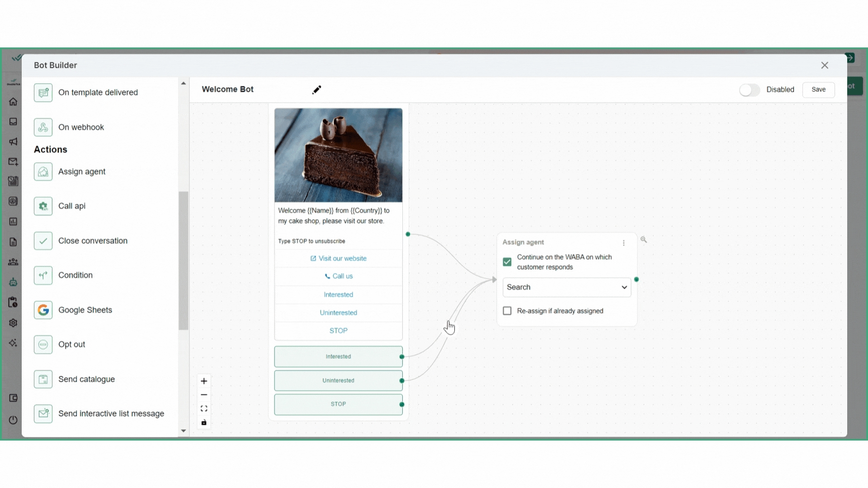
Task: Choose Send interactive list message action
Action: click(x=111, y=413)
